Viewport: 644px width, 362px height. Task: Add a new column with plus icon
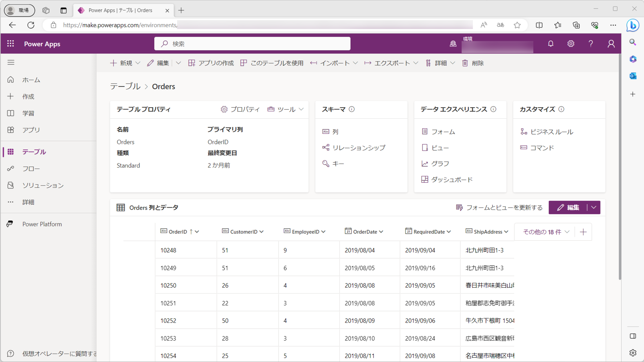point(583,232)
